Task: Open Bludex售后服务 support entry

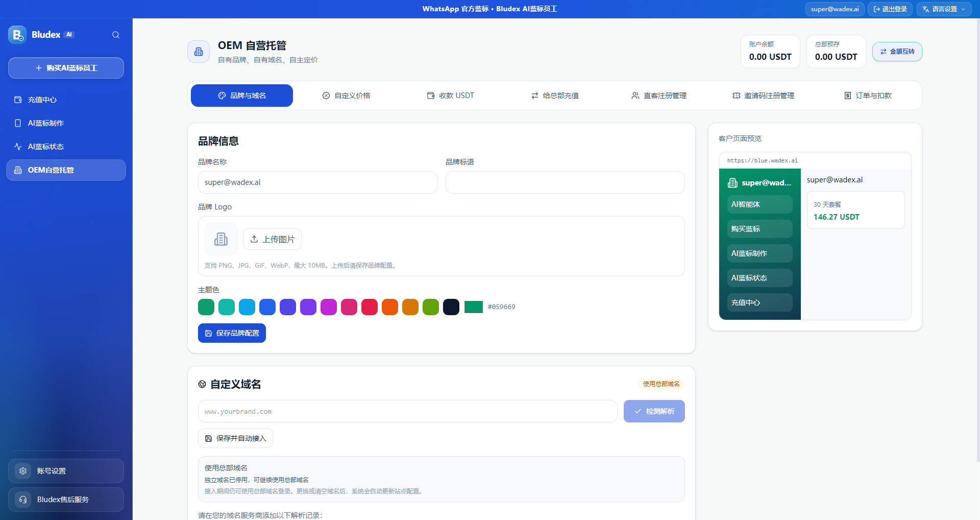Action: [x=66, y=500]
